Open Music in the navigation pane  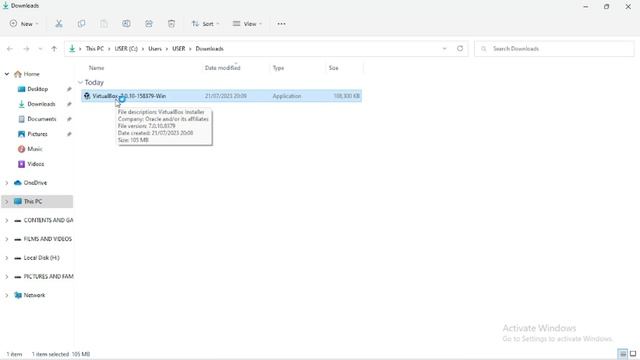(35, 149)
